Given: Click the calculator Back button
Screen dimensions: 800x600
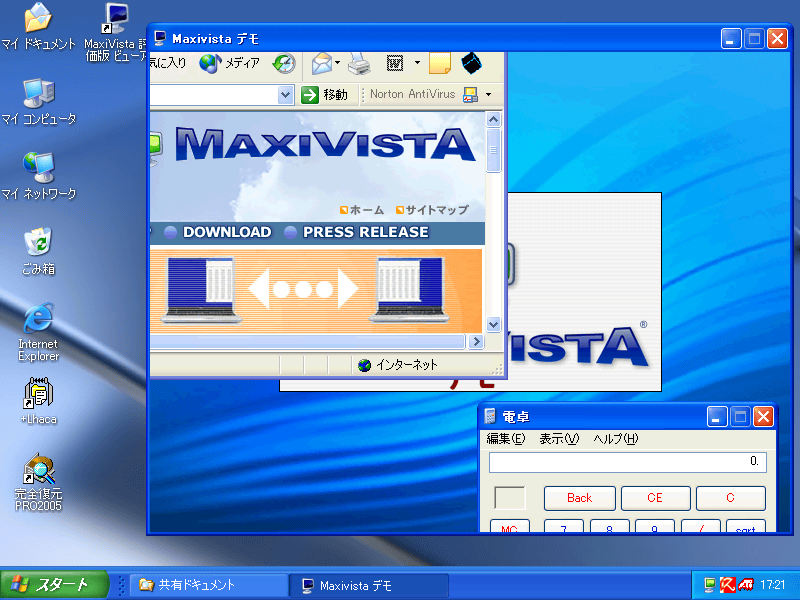Looking at the screenshot, I should 580,498.
